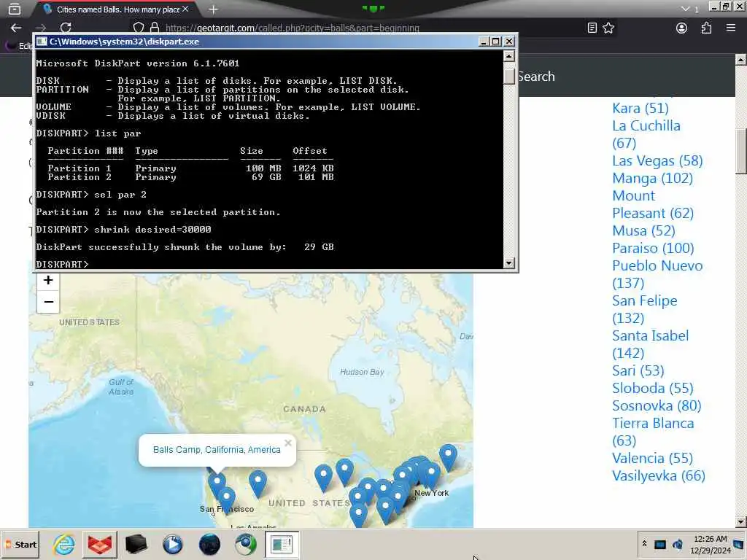Open the 'Santa Isabel (142)' link
The height and width of the screenshot is (560, 747).
tap(650, 344)
